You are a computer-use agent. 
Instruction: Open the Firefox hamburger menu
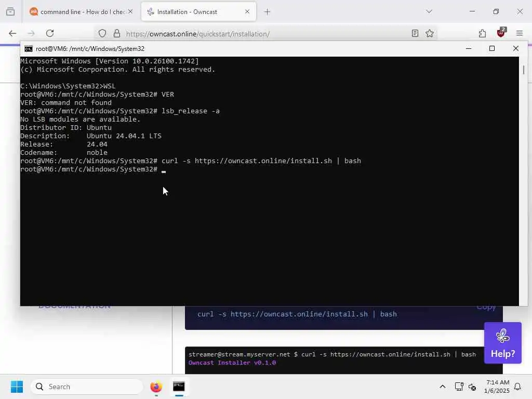point(520,33)
